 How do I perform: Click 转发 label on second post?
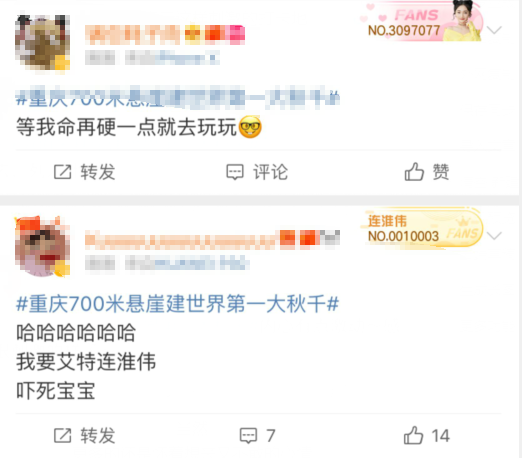[98, 436]
